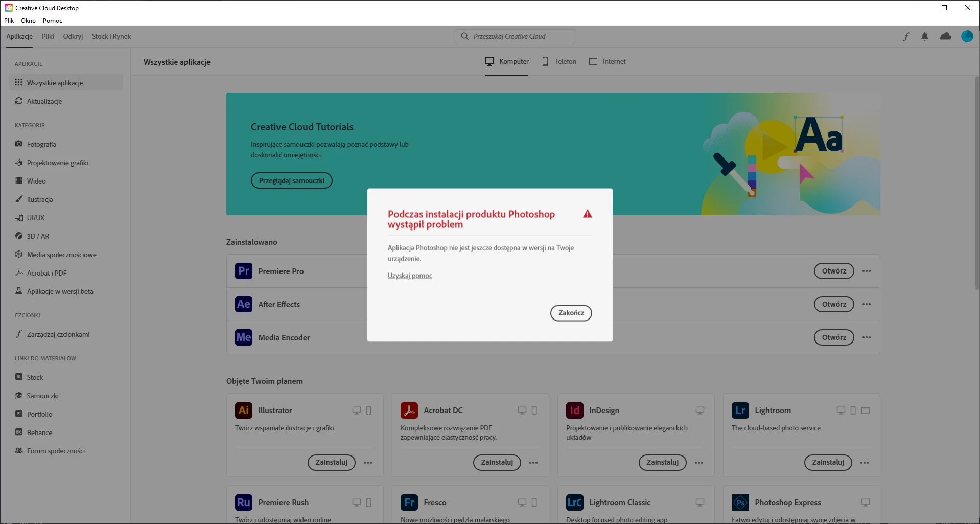Open the account profile avatar
This screenshot has width=980, height=524.
click(x=967, y=36)
